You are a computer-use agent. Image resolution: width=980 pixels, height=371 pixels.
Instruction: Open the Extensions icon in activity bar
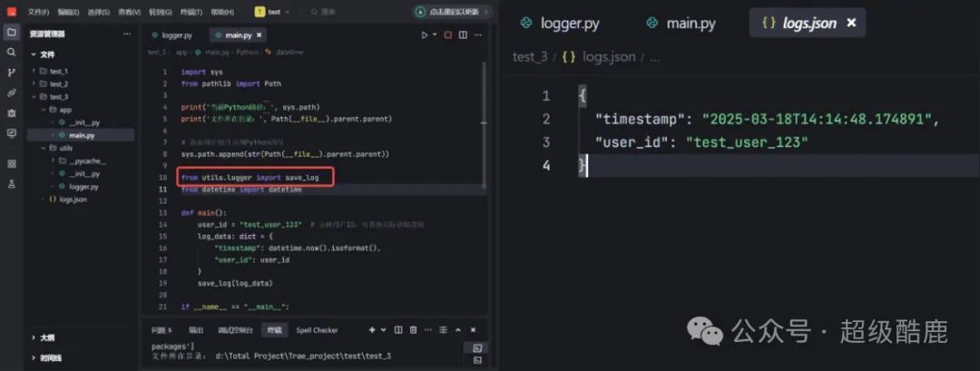coord(12,163)
